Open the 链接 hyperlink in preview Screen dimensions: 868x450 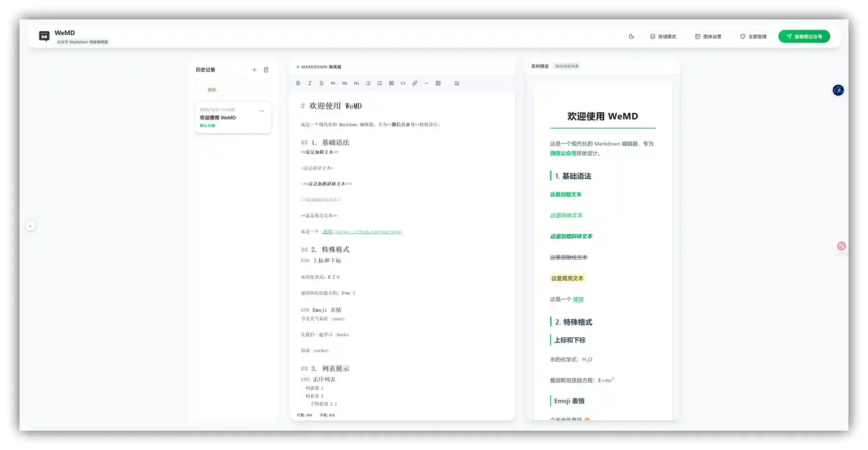[x=578, y=299]
